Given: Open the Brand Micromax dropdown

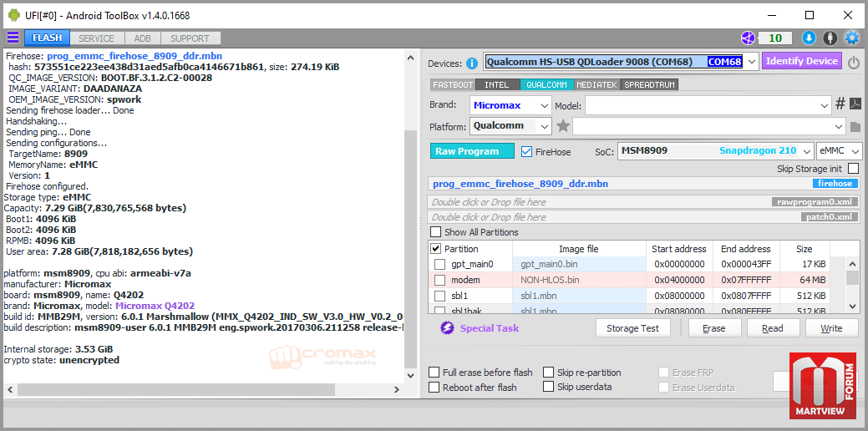Looking at the screenshot, I should point(545,105).
